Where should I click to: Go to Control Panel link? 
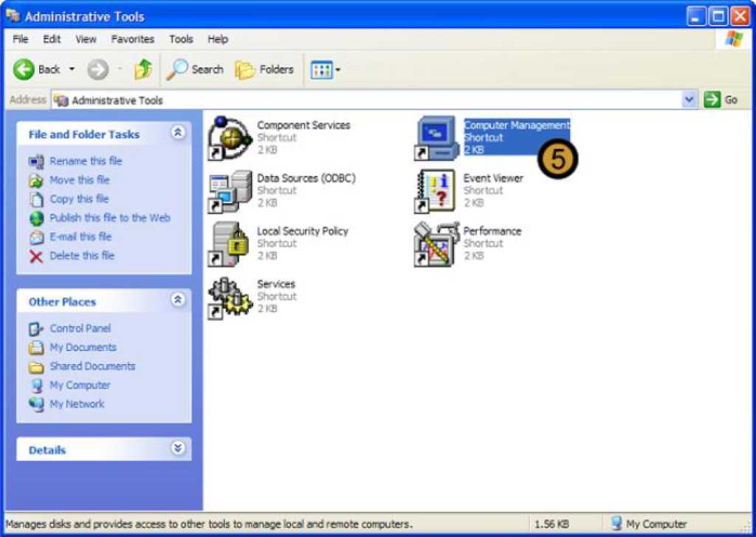tap(80, 328)
